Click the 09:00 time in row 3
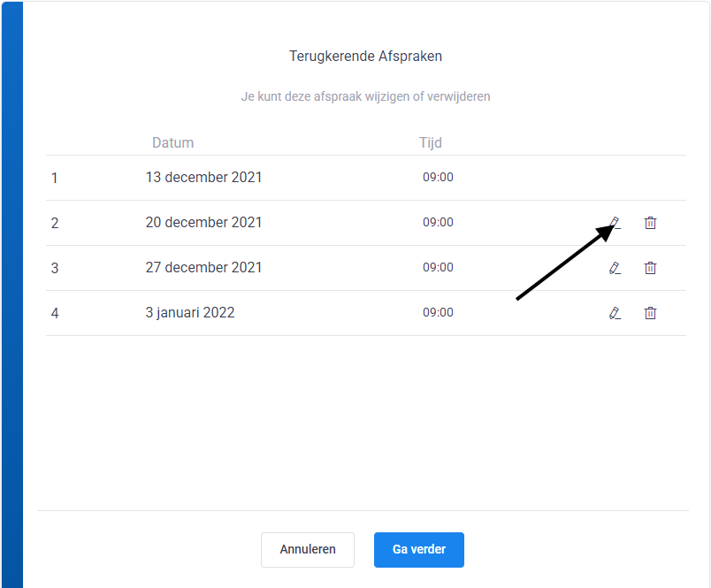Image resolution: width=711 pixels, height=588 pixels. [x=438, y=268]
